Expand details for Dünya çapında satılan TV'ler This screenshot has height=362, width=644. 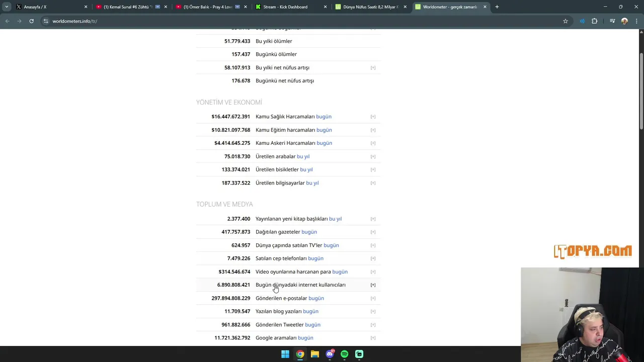tap(373, 245)
